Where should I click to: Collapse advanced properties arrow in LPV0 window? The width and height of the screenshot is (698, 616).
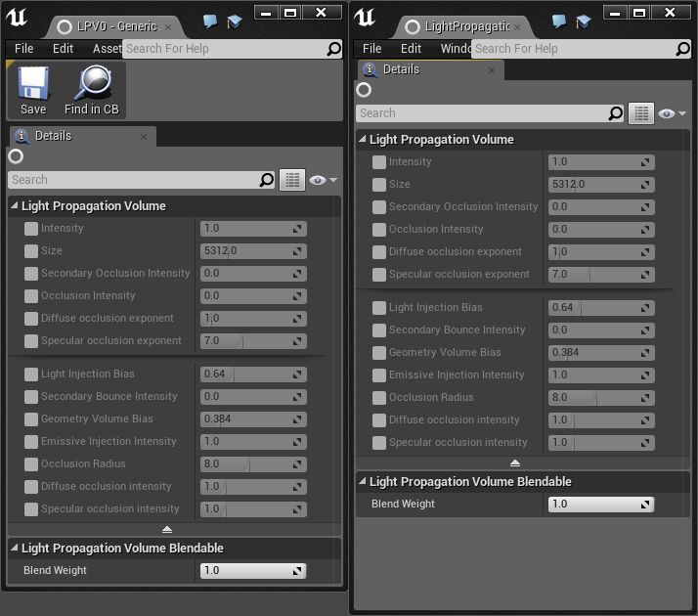click(167, 530)
